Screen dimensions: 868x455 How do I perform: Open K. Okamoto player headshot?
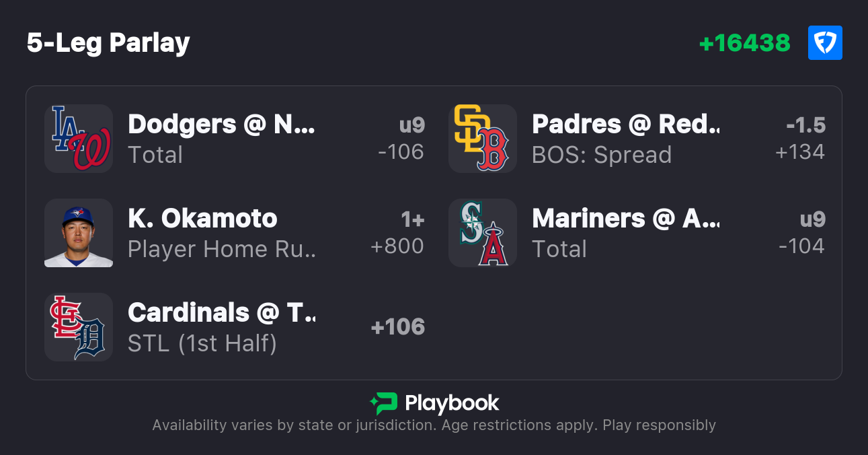click(79, 233)
